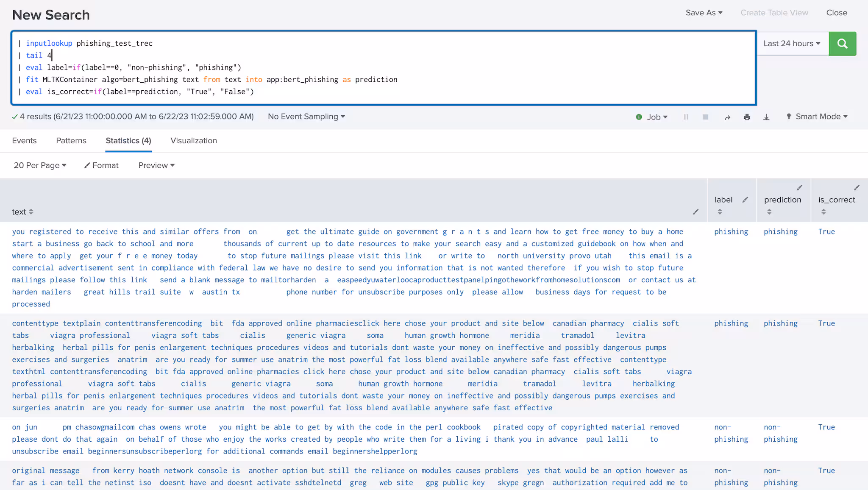Open the Format options

point(101,165)
